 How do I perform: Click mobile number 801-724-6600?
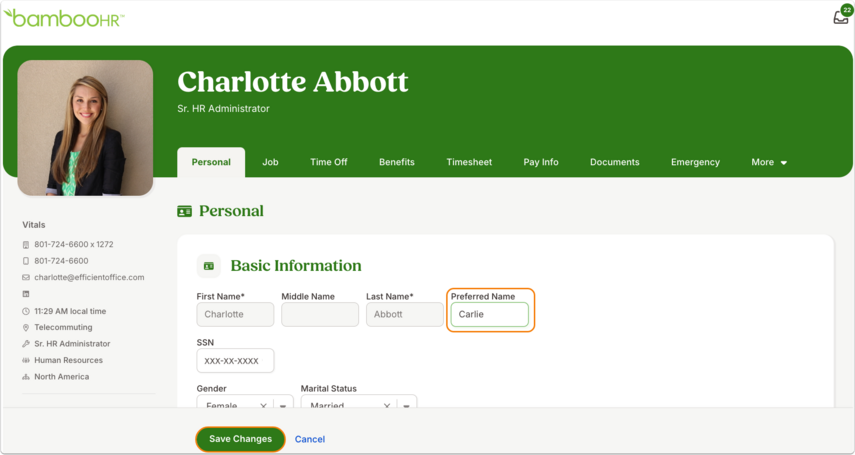pos(61,261)
